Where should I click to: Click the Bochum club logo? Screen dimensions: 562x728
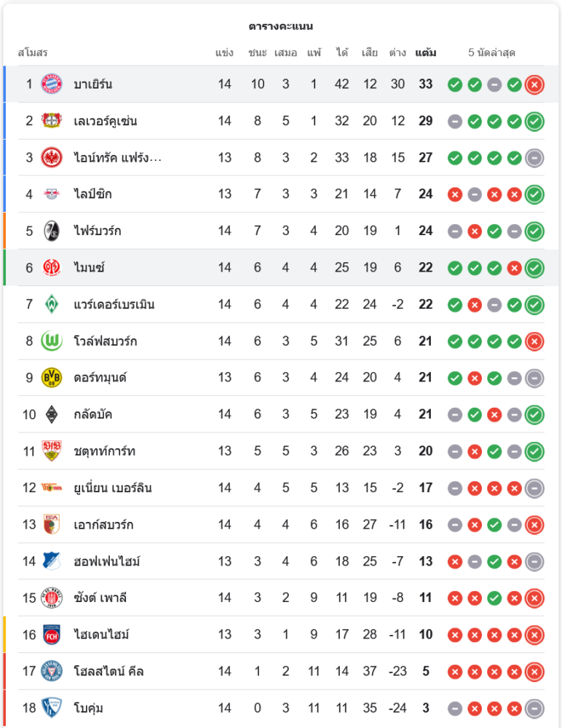tap(51, 708)
